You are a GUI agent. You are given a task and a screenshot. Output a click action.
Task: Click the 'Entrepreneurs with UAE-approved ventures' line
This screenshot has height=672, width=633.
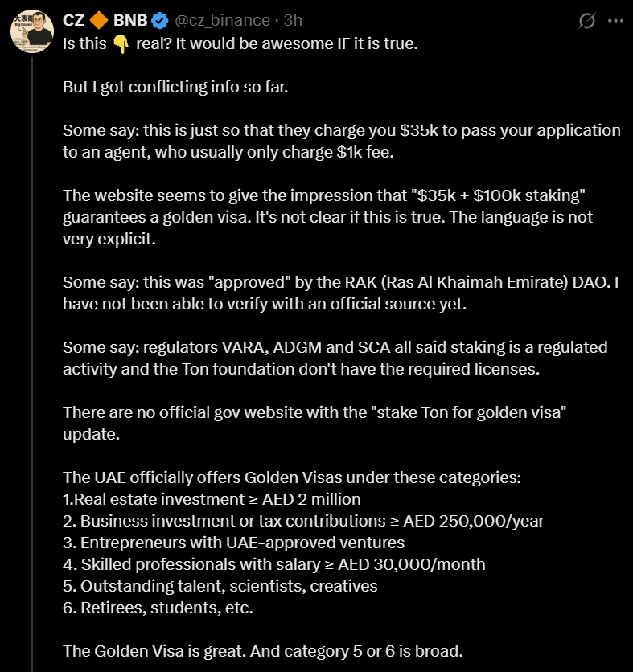233,543
